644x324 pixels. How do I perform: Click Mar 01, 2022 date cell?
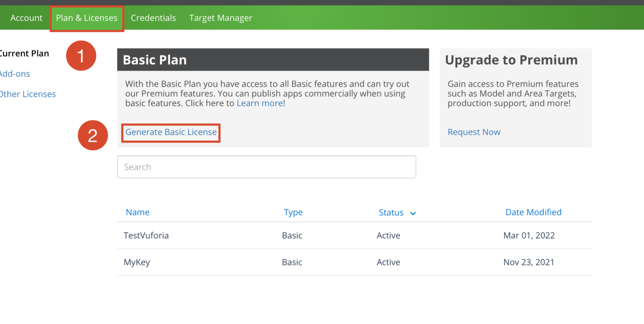529,235
